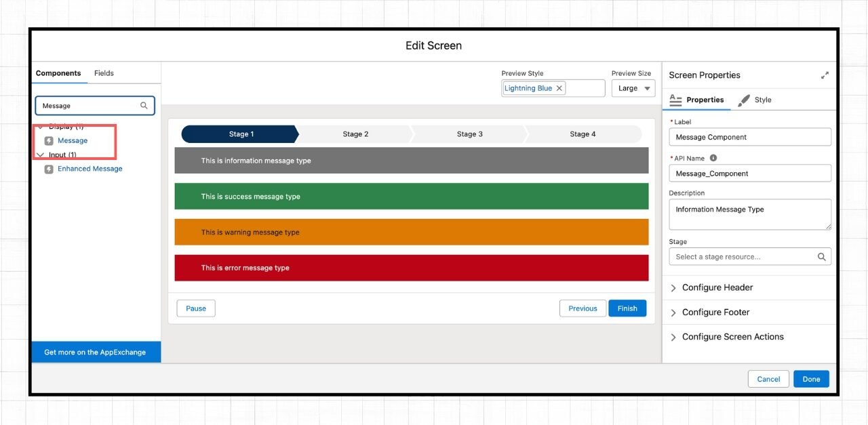Collapse the Input (1) component group

tap(40, 155)
